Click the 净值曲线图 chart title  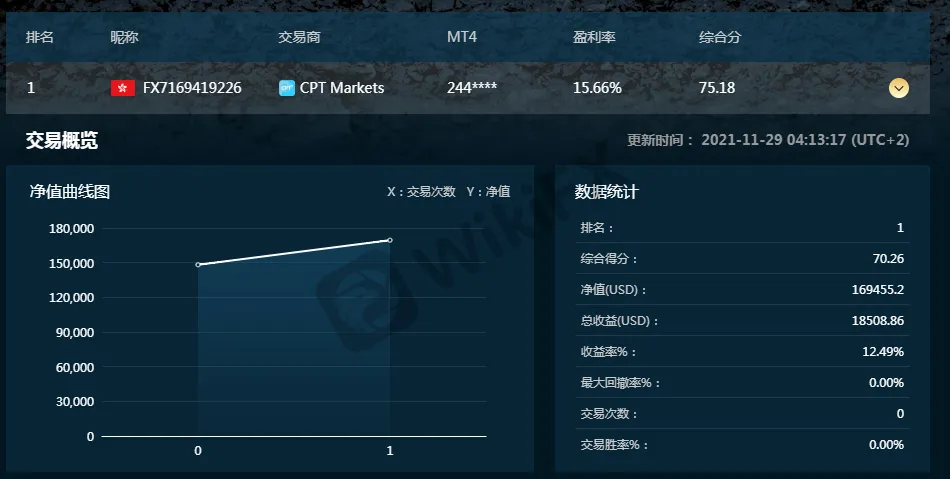tap(70, 192)
